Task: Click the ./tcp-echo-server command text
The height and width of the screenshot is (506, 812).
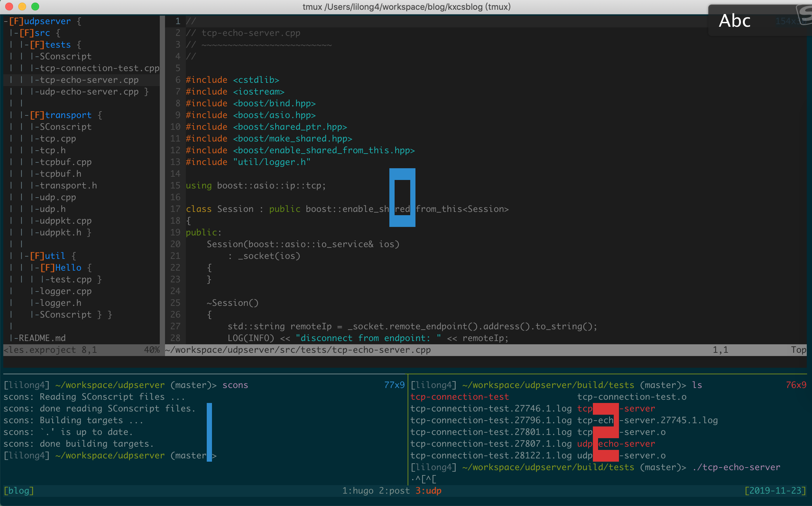Action: click(x=736, y=467)
